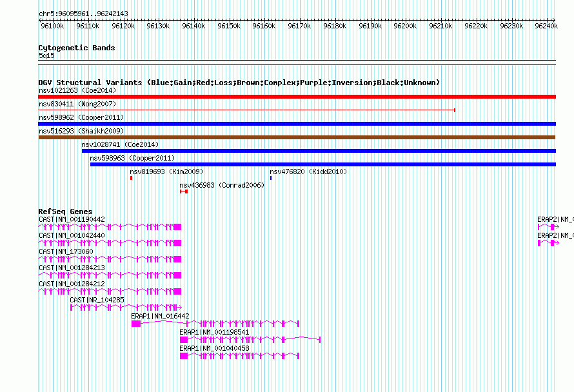Select the ERAP1 NM_016442 gene model
The image size is (574, 392).
[215, 324]
